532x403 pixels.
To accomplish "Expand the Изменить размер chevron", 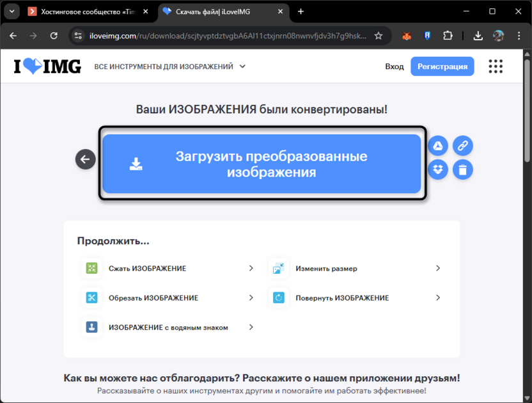I will pos(438,268).
